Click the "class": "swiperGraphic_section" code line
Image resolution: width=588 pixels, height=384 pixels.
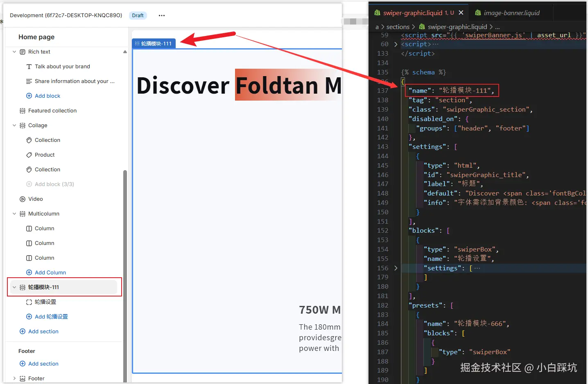click(470, 110)
